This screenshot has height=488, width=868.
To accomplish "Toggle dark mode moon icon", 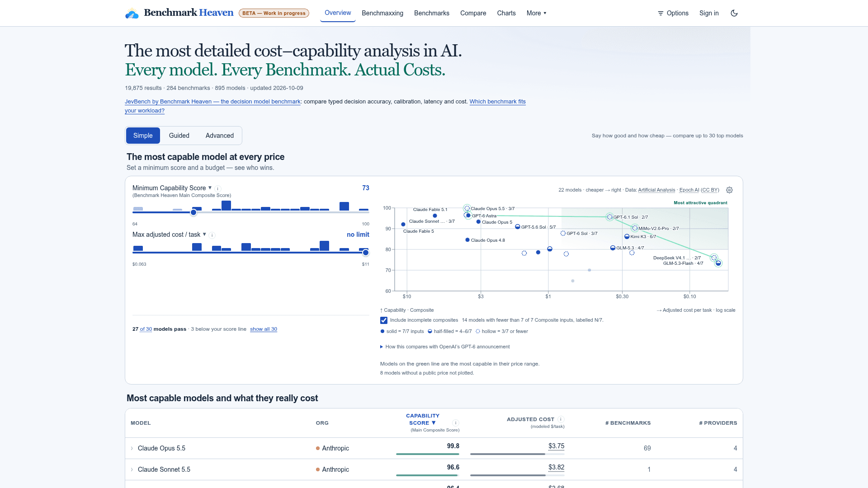I will click(734, 13).
